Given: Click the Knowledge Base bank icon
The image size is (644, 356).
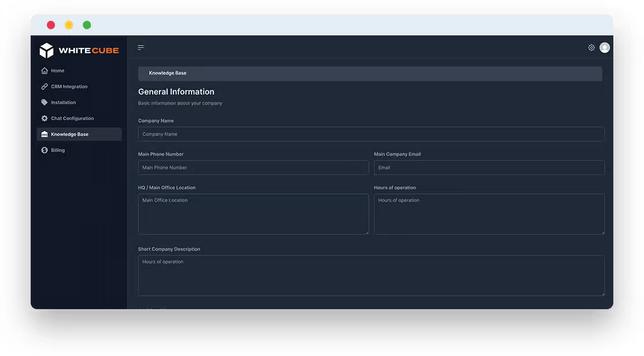Looking at the screenshot, I should [x=45, y=134].
